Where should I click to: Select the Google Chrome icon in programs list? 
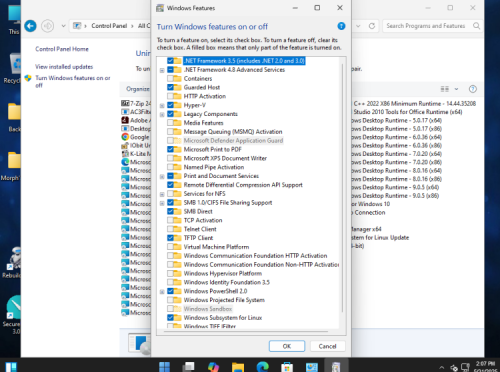(125, 137)
